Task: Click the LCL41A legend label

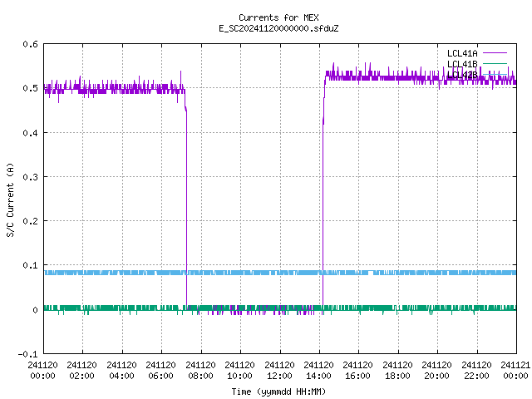Action: [462, 53]
